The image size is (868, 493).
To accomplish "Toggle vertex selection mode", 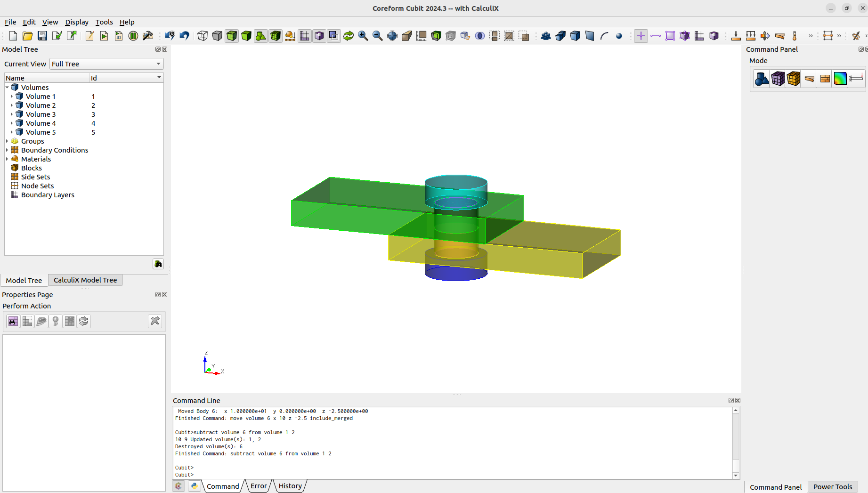I will pyautogui.click(x=641, y=35).
